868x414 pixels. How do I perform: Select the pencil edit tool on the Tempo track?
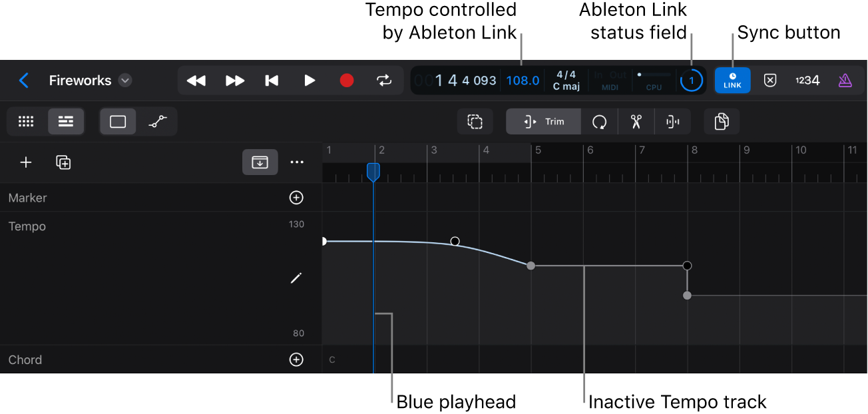[x=296, y=278]
